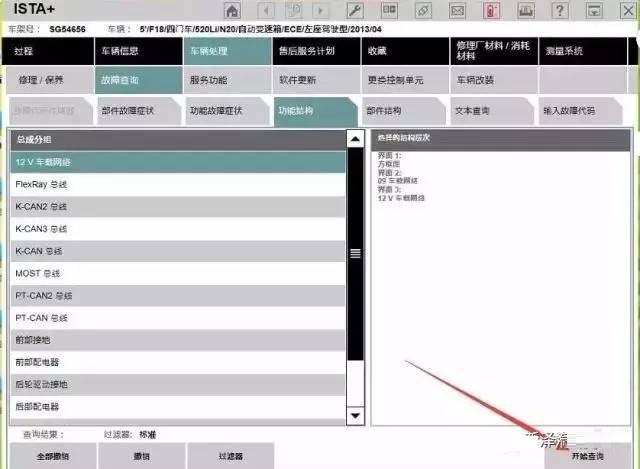Select the PT-CAN 总线 row
Image resolution: width=640 pixels, height=469 pixels.
[178, 318]
